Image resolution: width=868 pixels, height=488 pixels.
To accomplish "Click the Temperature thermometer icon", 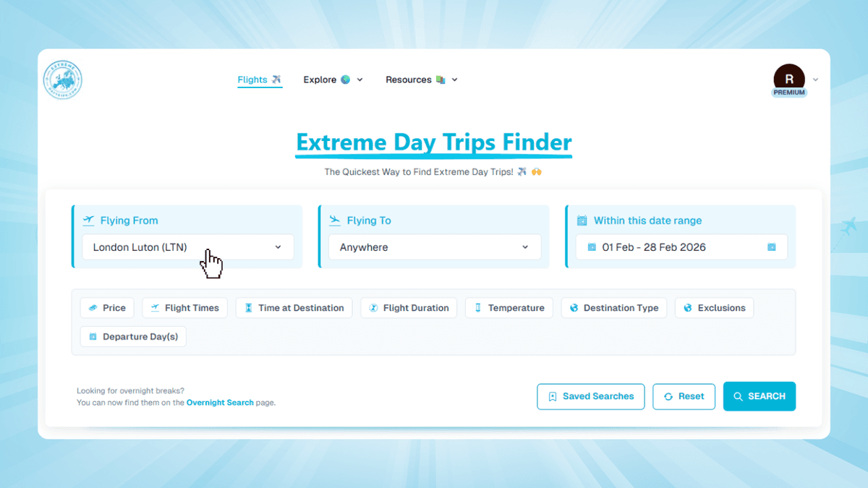I will (478, 307).
